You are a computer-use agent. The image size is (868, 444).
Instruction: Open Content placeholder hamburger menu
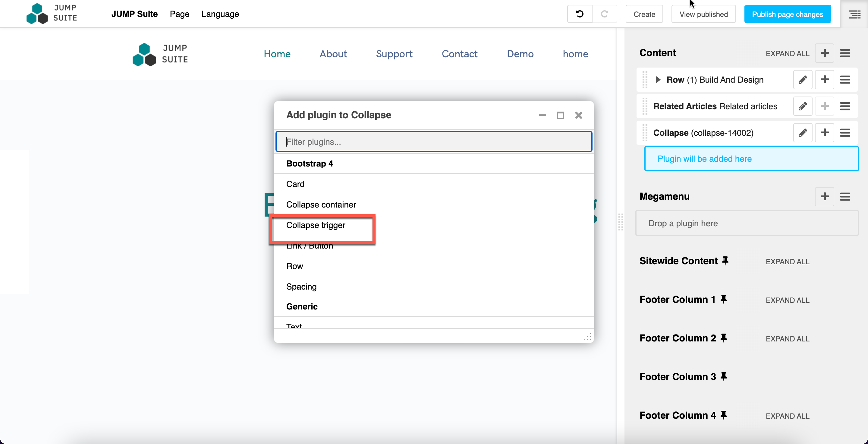pyautogui.click(x=845, y=53)
